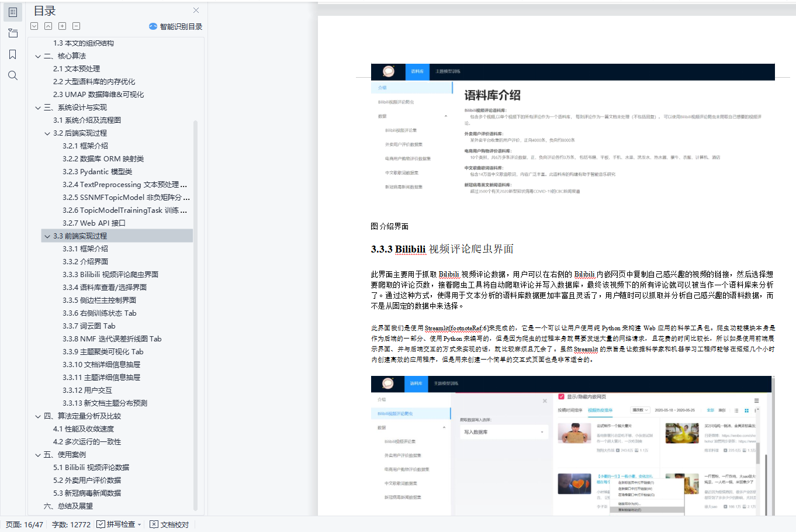Open 3.3.3 Bilibili 视频评论爬虫界面 in the outline
796x532 pixels.
[x=110, y=275]
